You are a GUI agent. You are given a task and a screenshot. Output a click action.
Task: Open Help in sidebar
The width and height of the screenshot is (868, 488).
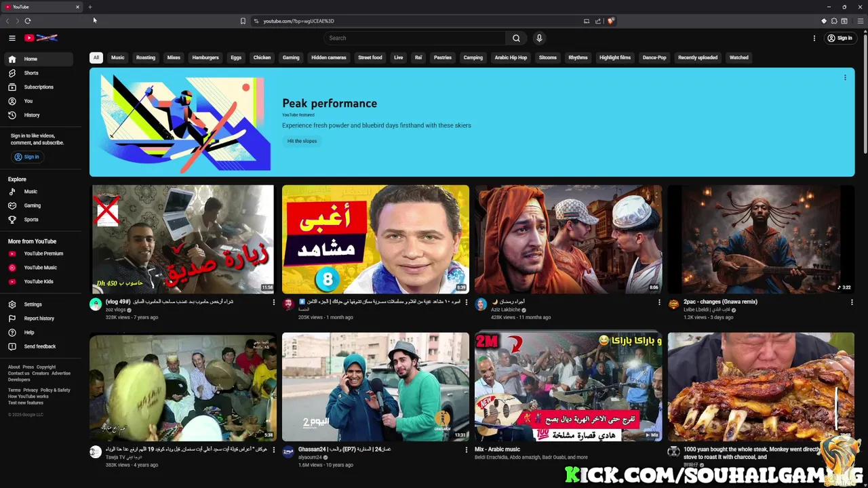tap(38, 332)
